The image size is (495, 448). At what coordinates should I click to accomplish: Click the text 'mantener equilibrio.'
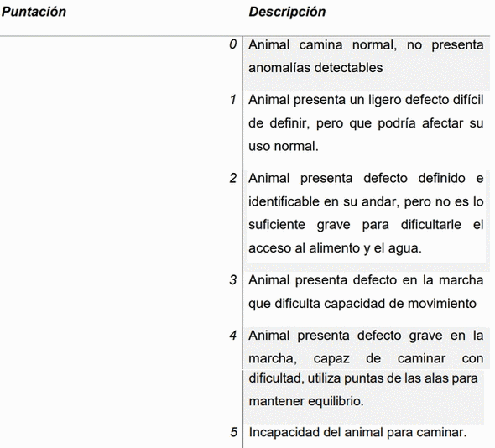point(306,401)
